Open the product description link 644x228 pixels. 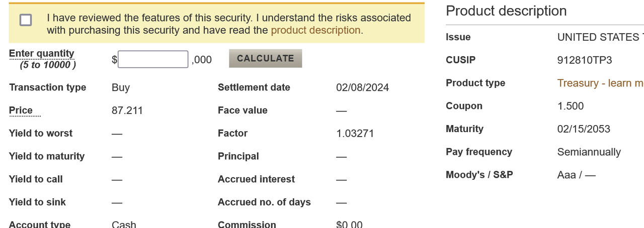pyautogui.click(x=315, y=30)
